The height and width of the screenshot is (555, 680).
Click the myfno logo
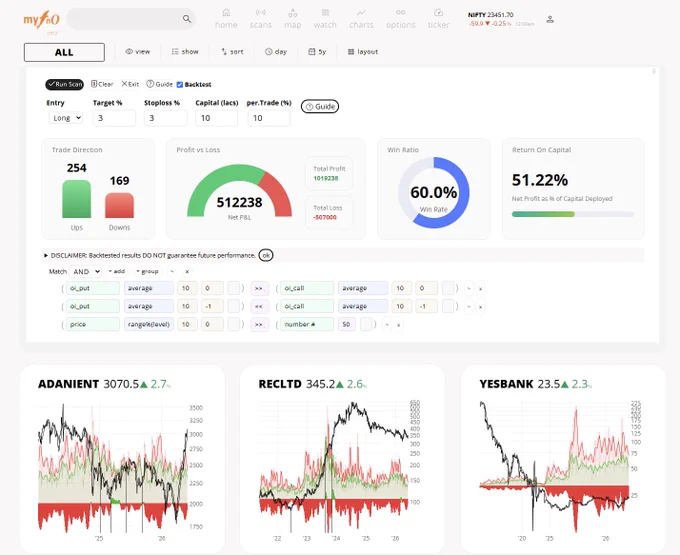click(41, 20)
